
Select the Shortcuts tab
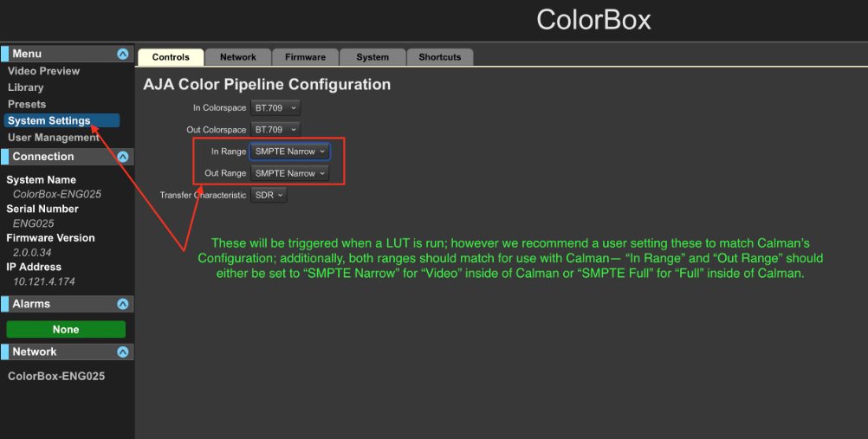click(x=440, y=57)
